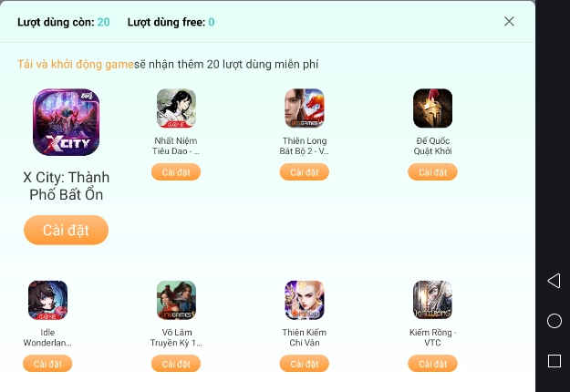Open the Idle Wonderland game icon

(x=47, y=300)
